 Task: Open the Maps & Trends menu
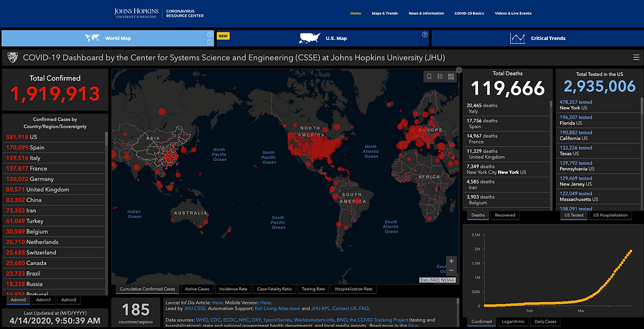pos(385,13)
